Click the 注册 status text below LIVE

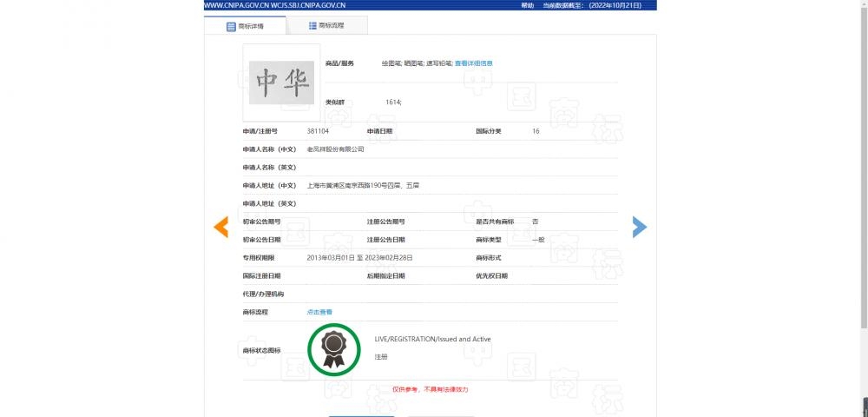coord(381,357)
